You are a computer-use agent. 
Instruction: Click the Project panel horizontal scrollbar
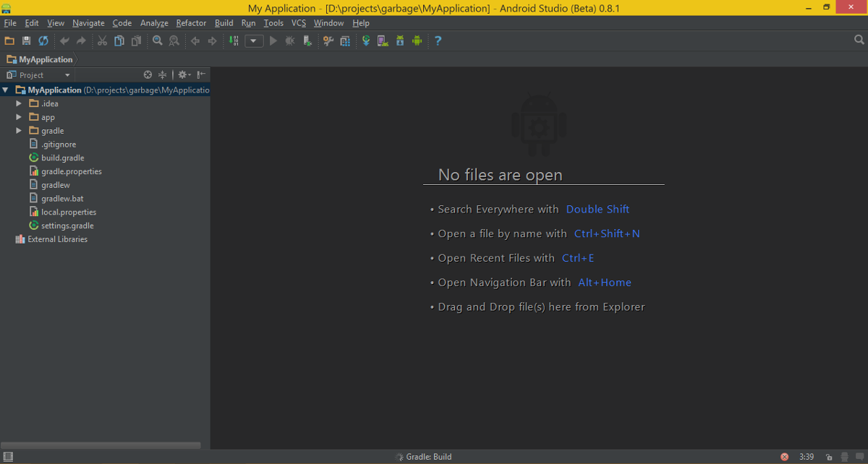point(101,445)
